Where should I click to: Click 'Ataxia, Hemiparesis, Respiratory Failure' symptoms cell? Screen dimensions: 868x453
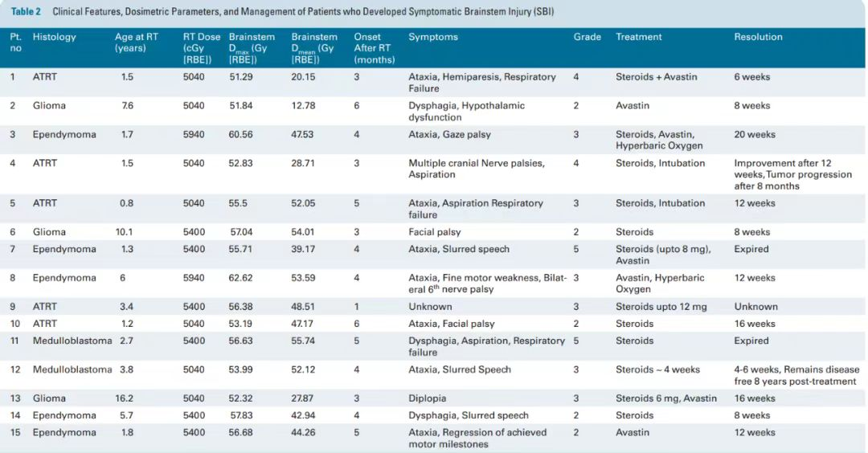(x=482, y=83)
